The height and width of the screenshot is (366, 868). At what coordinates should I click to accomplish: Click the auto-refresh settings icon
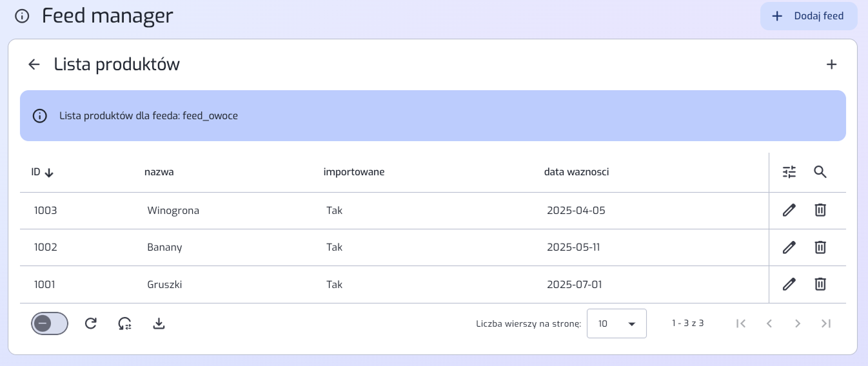(125, 323)
